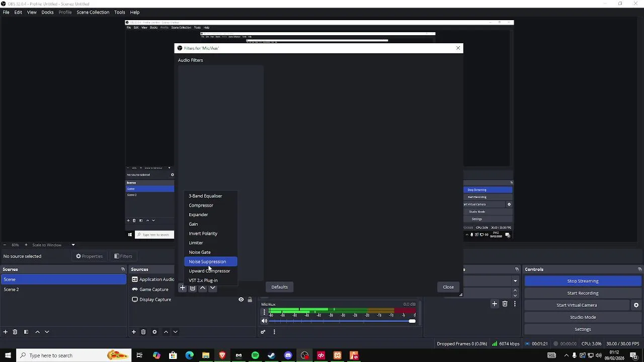Move filter up arrow in Filters dialog
This screenshot has width=644, height=362.
[x=202, y=288]
